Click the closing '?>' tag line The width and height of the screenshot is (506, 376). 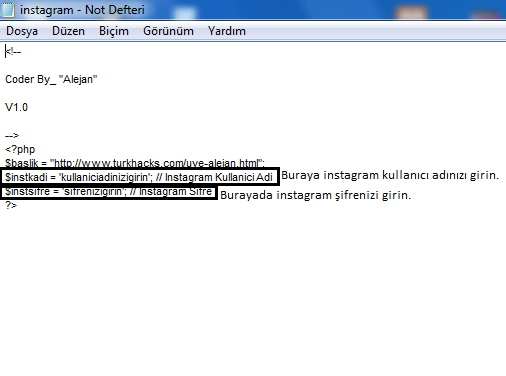[11, 205]
